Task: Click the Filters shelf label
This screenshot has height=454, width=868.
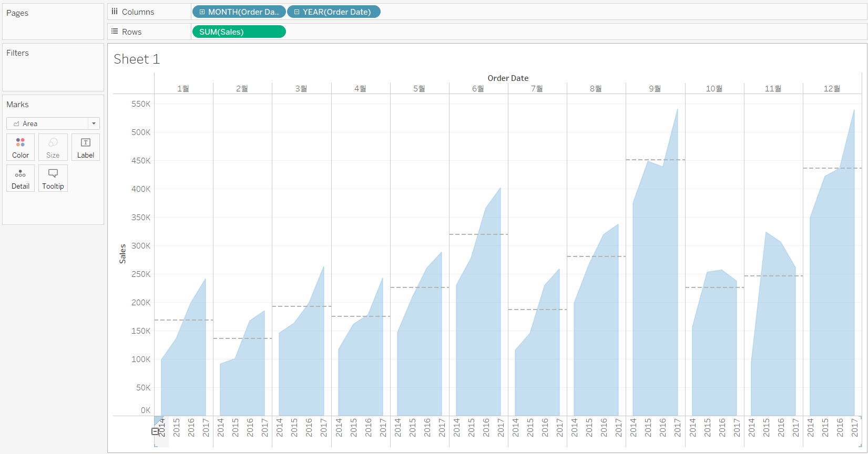Action: pyautogui.click(x=17, y=53)
